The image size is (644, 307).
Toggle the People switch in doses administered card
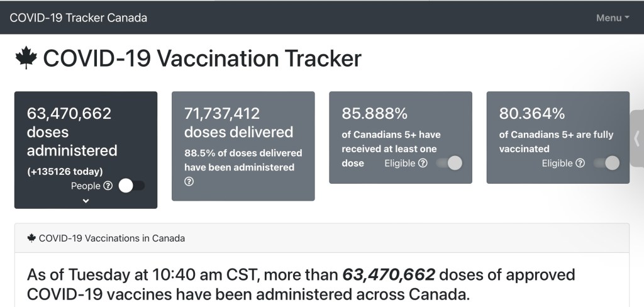click(131, 186)
